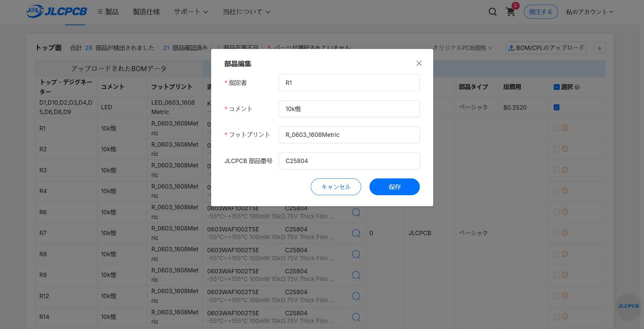
Task: Check the checkbox for row R6
Action: (556, 212)
